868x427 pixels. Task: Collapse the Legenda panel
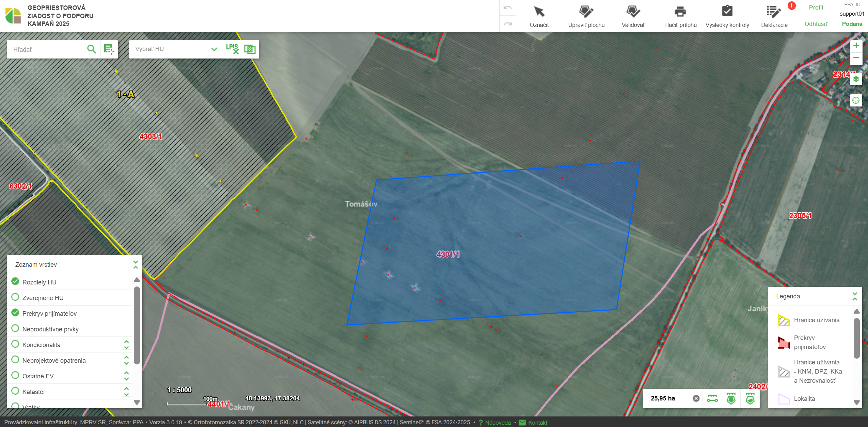coord(855,296)
